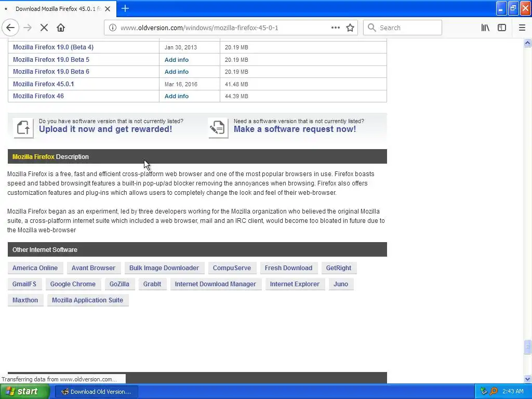Click the 2:43 AM taskbar clock

point(513,391)
